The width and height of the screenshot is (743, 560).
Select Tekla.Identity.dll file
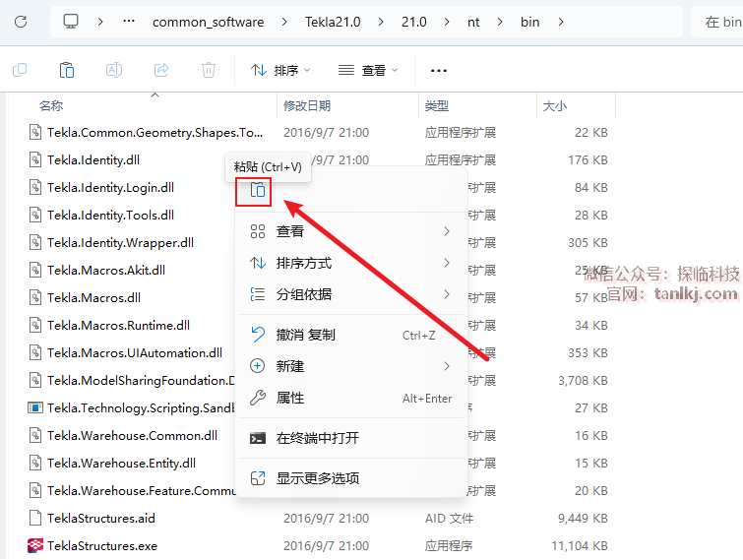(x=93, y=160)
